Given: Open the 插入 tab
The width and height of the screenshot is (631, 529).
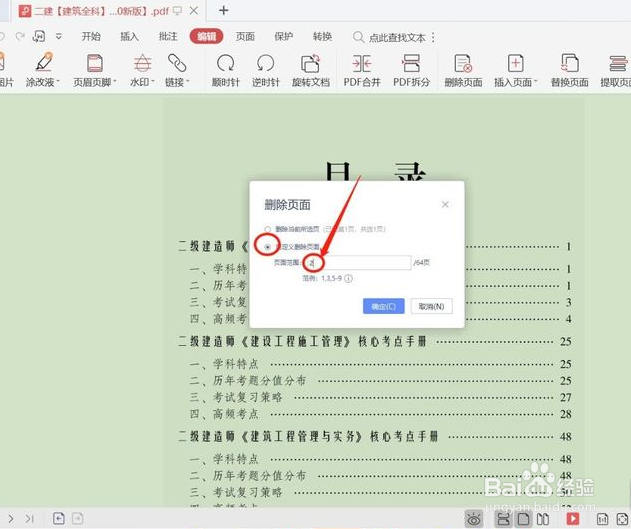Looking at the screenshot, I should coord(129,37).
